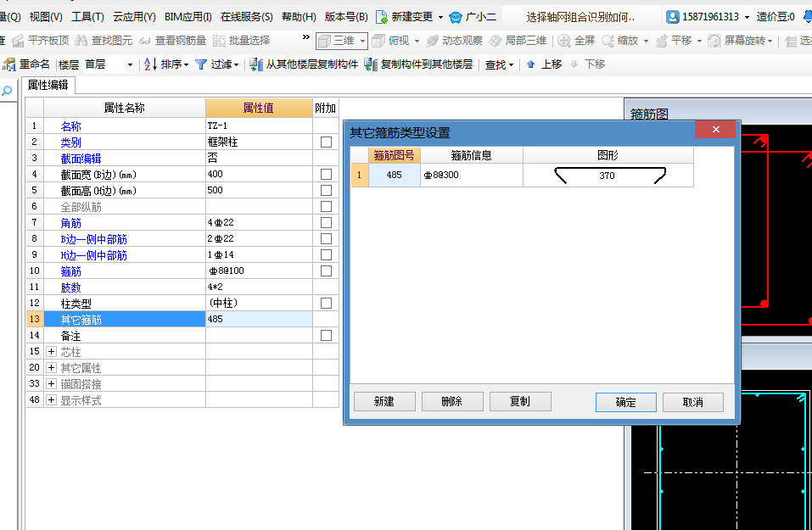Click the 查找图元 binoculars icon

pyautogui.click(x=81, y=41)
